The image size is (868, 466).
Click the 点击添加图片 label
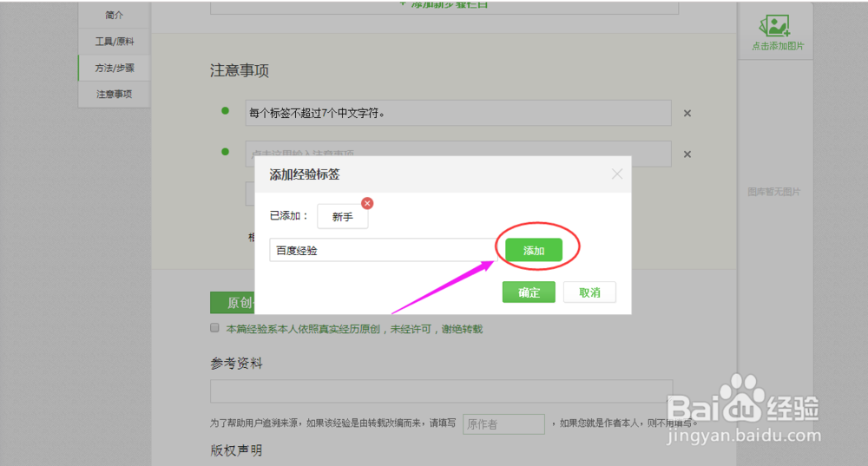click(x=778, y=46)
